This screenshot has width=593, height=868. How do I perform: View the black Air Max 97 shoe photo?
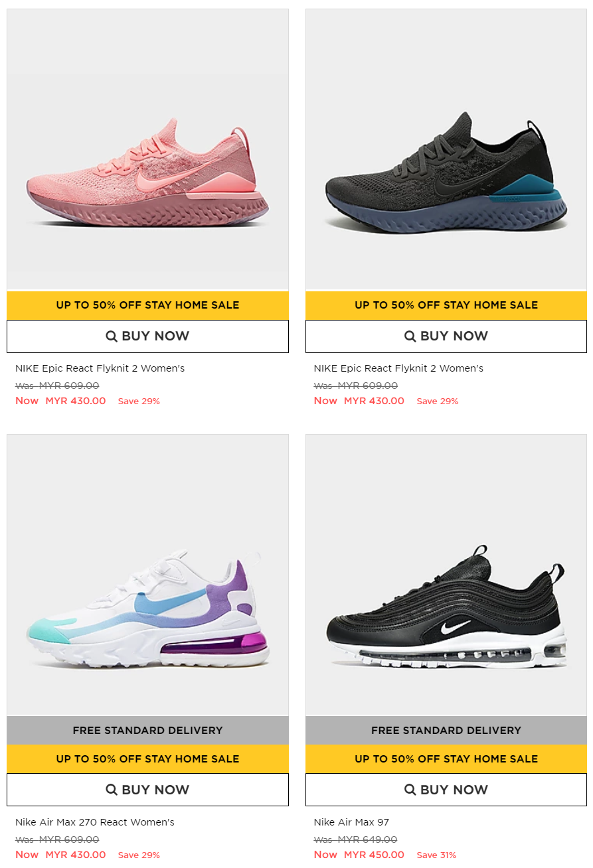446,575
